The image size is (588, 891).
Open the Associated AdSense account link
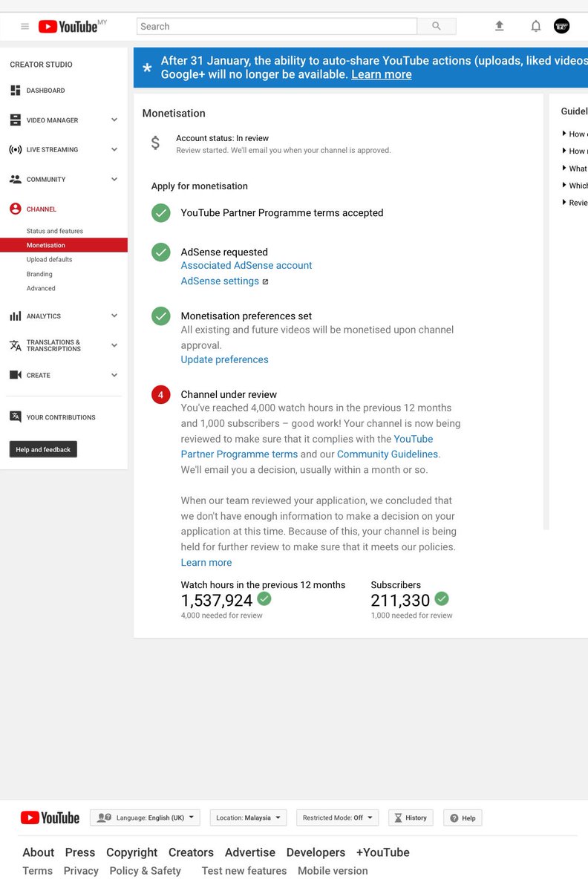pyautogui.click(x=246, y=265)
